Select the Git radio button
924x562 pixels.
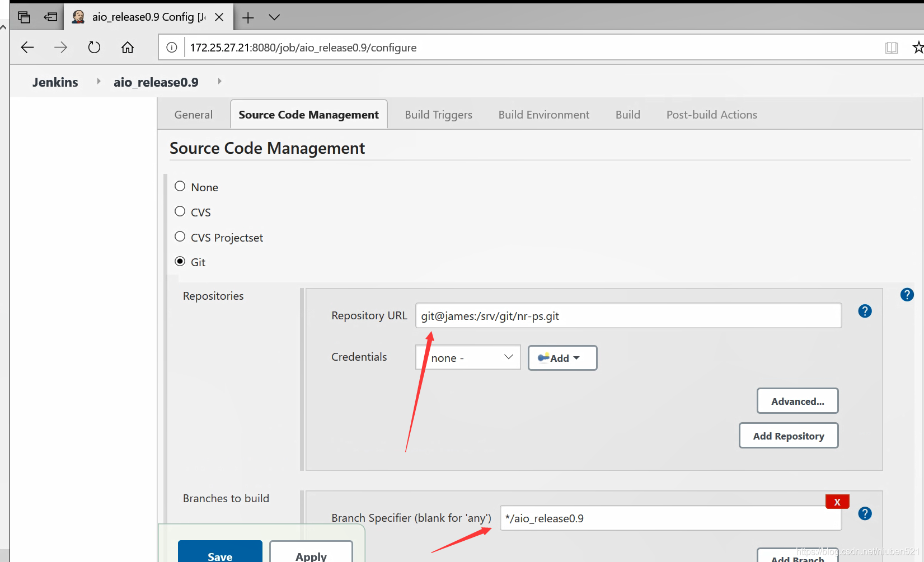point(180,261)
